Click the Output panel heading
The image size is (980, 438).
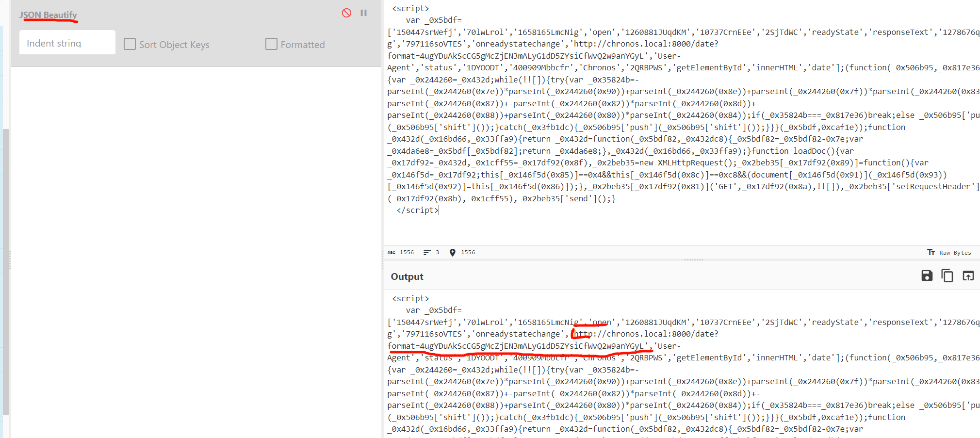pos(407,276)
